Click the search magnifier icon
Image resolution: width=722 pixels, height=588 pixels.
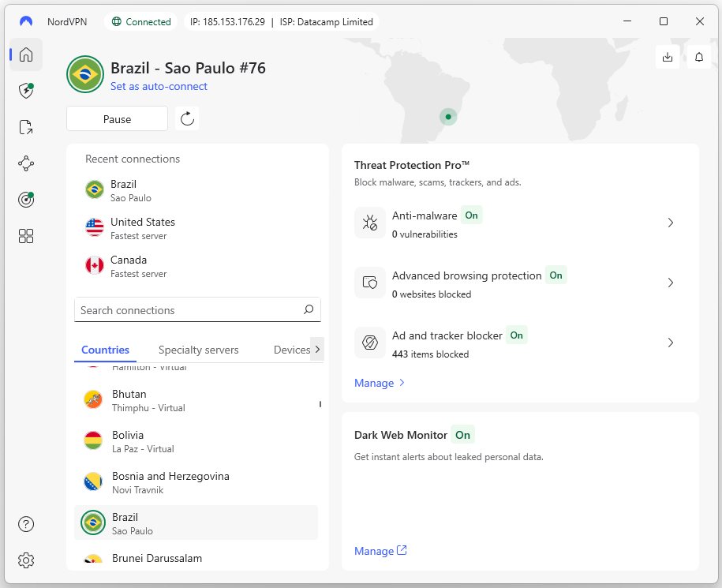[309, 309]
